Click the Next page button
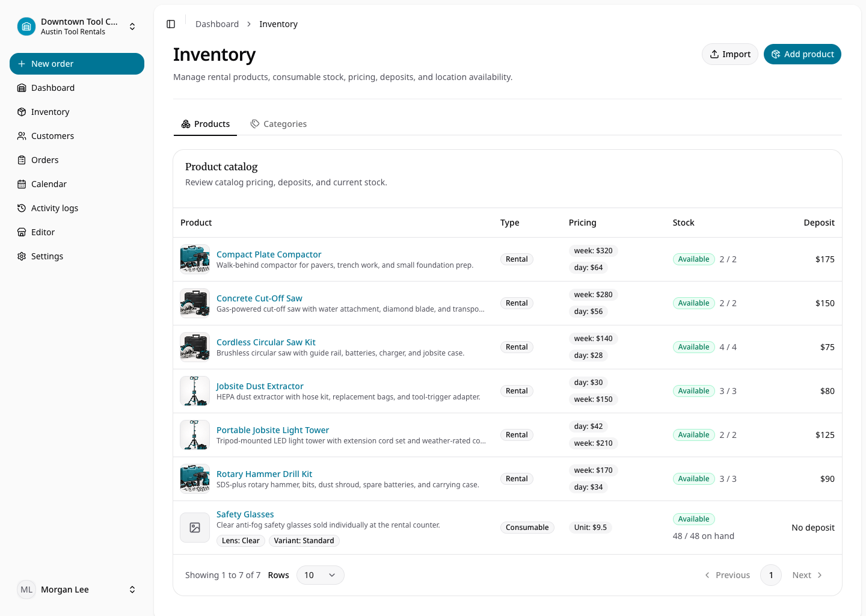This screenshot has width=866, height=616. point(807,575)
